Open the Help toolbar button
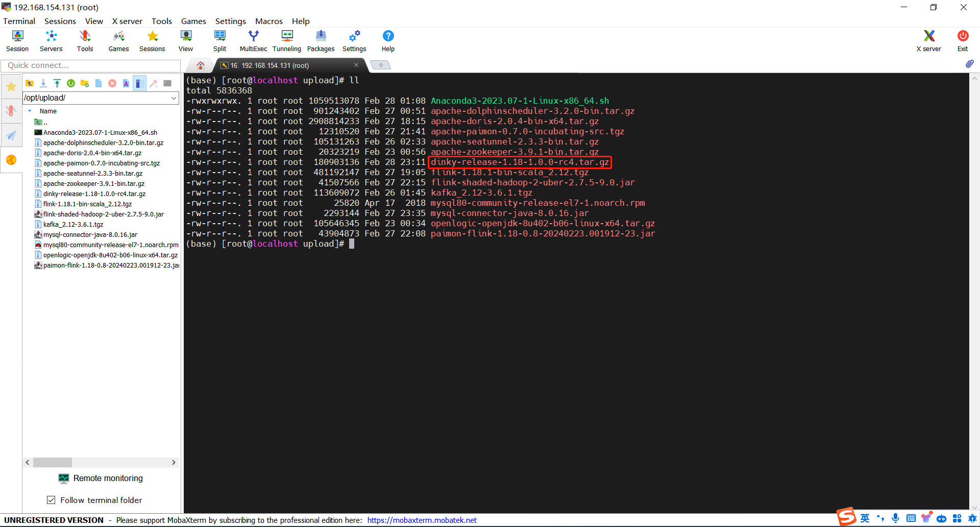 388,41
